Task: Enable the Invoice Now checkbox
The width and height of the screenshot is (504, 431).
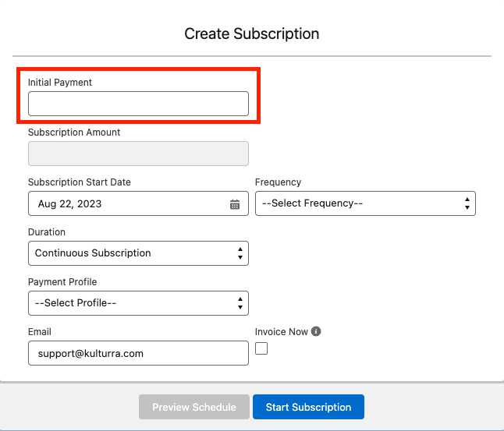Action: 261,348
